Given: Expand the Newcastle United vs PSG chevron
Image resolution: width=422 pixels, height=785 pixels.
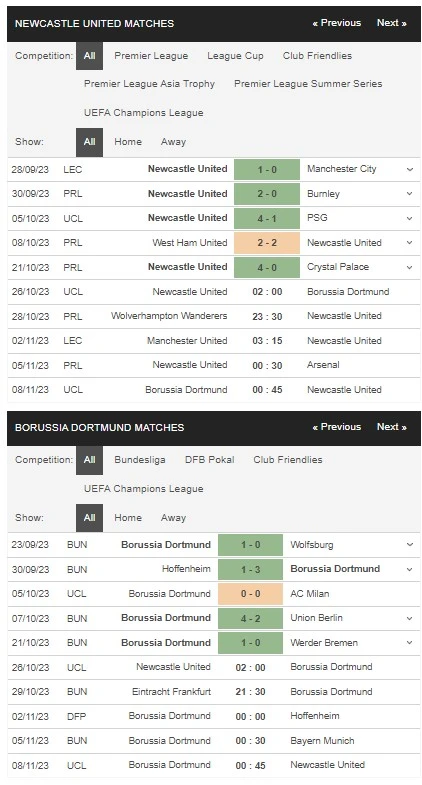Looking at the screenshot, I should 409,218.
